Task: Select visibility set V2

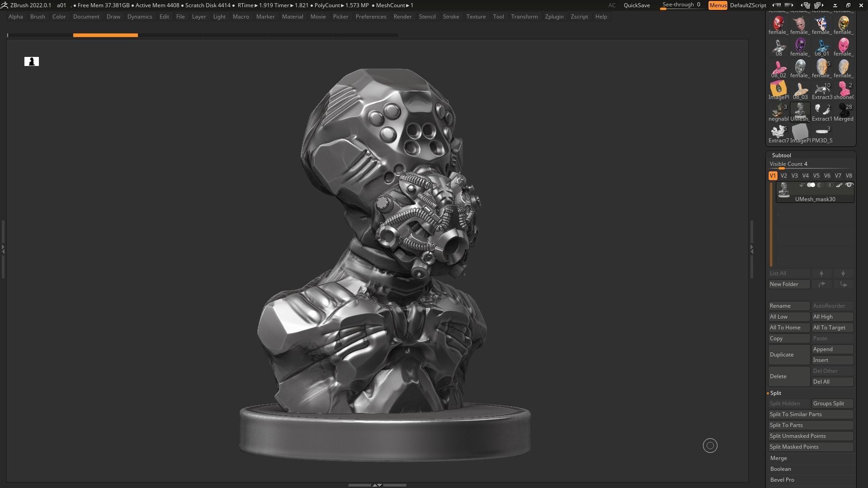Action: 783,176
